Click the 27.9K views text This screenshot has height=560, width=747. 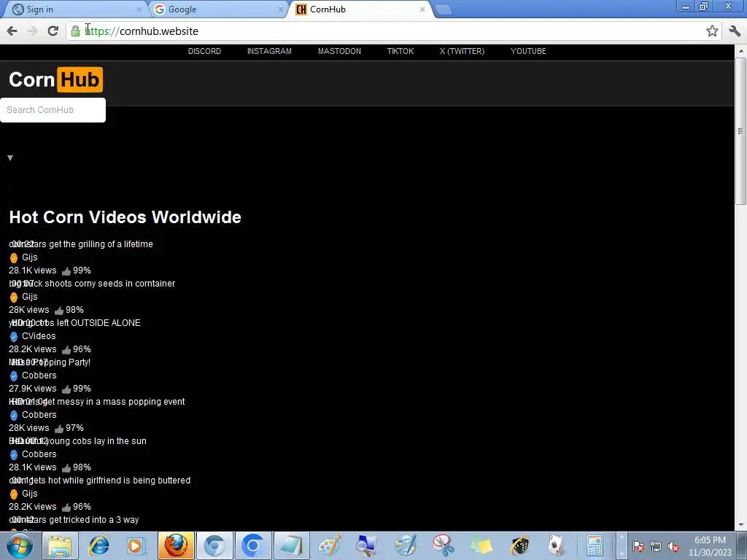click(32, 389)
